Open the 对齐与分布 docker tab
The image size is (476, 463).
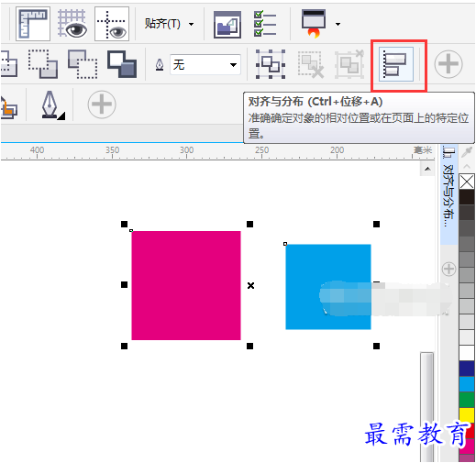(x=448, y=193)
